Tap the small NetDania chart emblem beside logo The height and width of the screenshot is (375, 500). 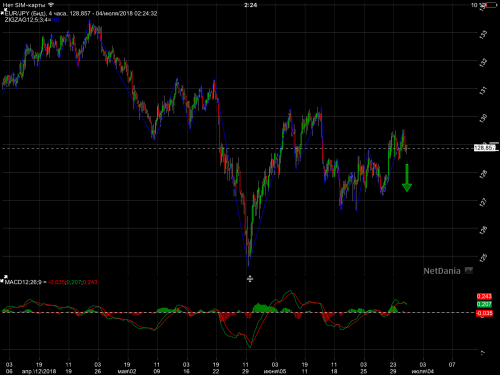[x=469, y=270]
